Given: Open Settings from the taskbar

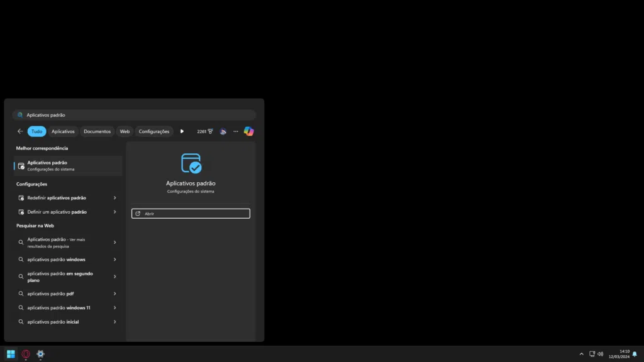Looking at the screenshot, I should [x=40, y=354].
